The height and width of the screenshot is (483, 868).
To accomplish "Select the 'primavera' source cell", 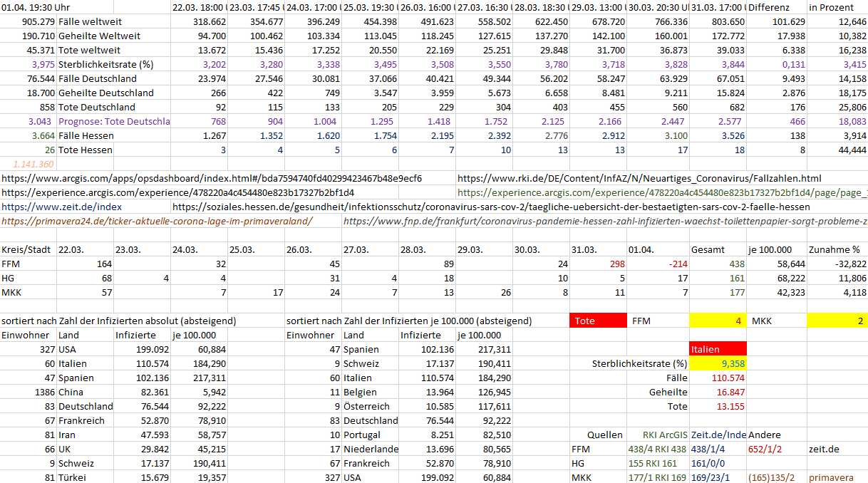I will 832,477.
